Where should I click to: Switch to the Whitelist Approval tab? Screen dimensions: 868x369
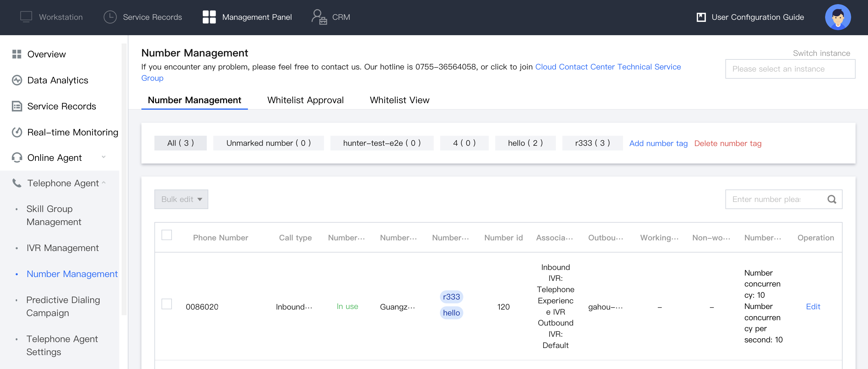point(305,100)
